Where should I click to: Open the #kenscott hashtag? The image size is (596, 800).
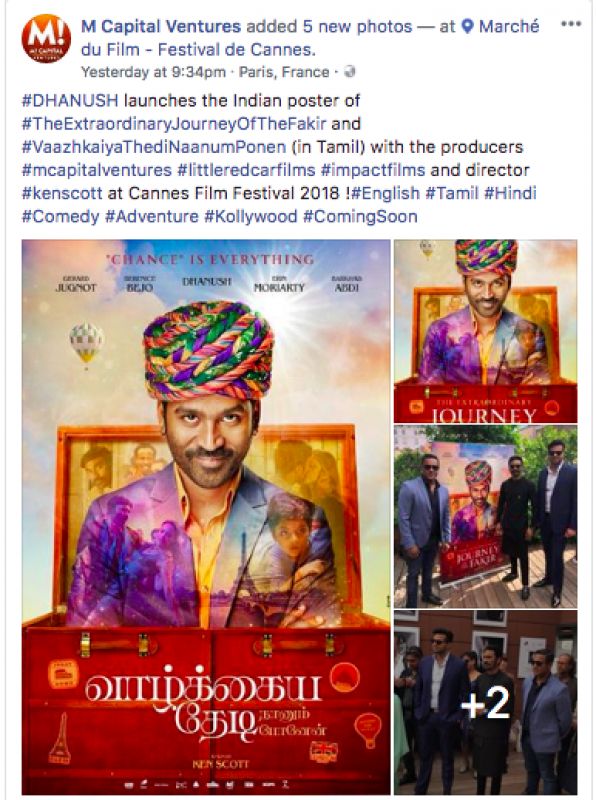(x=62, y=193)
